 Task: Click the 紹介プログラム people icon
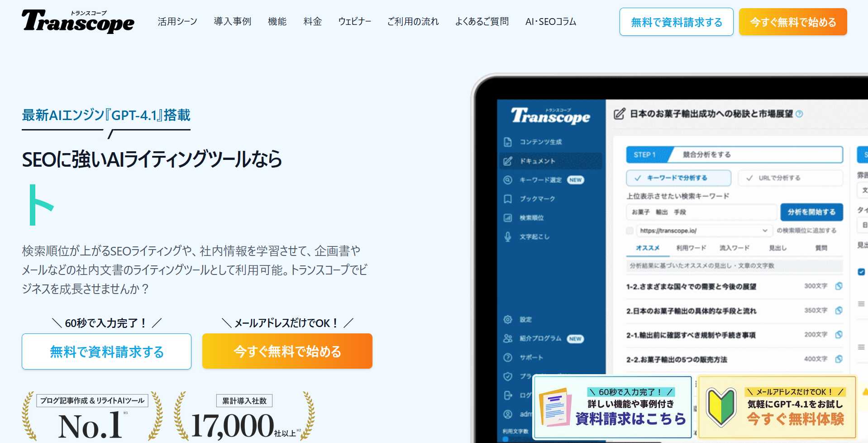[508, 338]
